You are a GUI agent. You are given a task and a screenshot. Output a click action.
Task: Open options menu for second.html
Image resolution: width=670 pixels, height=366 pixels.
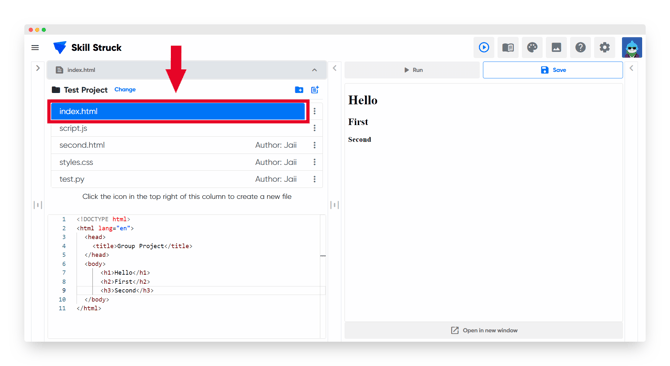314,145
